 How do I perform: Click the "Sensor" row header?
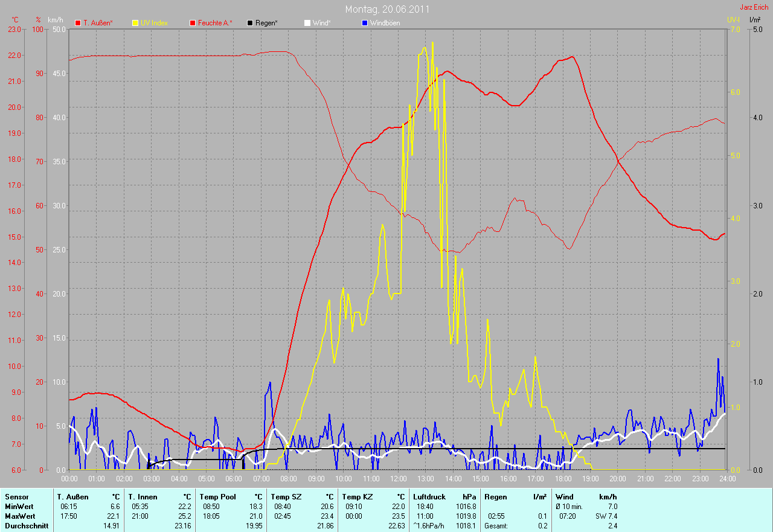point(16,497)
